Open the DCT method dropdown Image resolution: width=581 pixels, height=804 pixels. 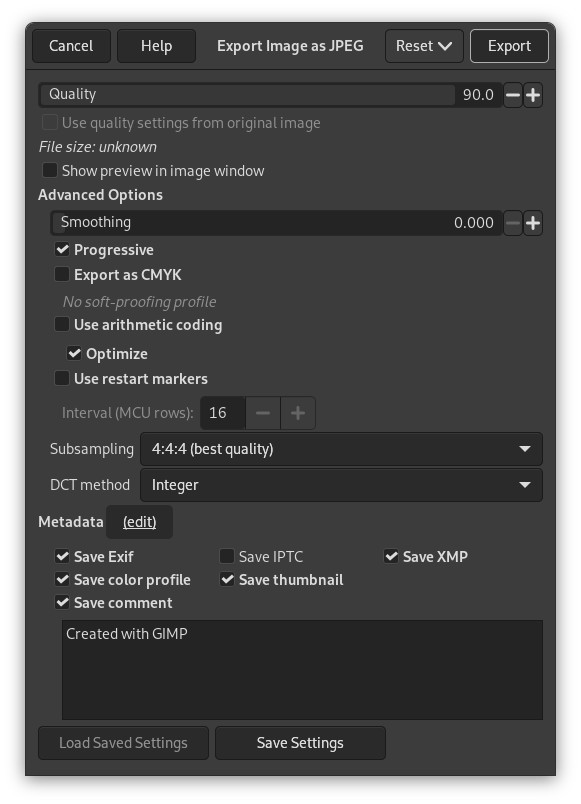[343, 485]
